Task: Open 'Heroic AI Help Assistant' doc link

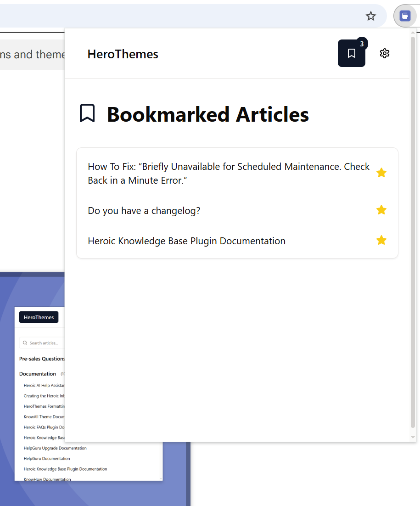Action: tap(44, 385)
